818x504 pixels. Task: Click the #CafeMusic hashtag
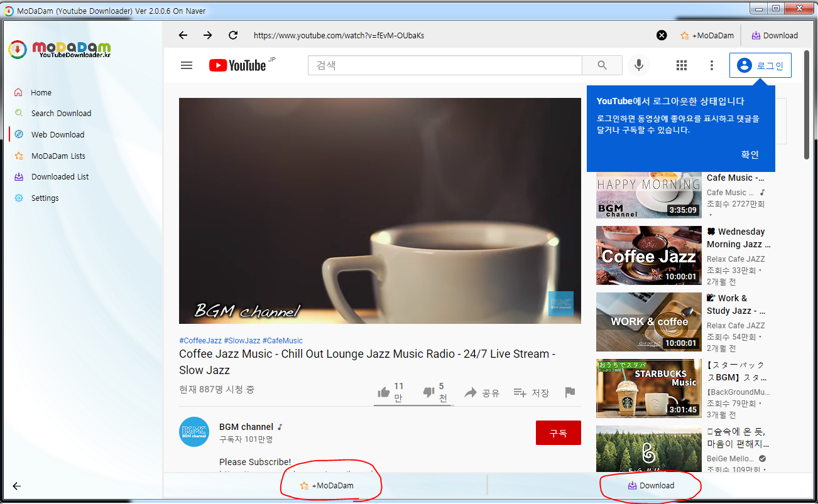(282, 340)
